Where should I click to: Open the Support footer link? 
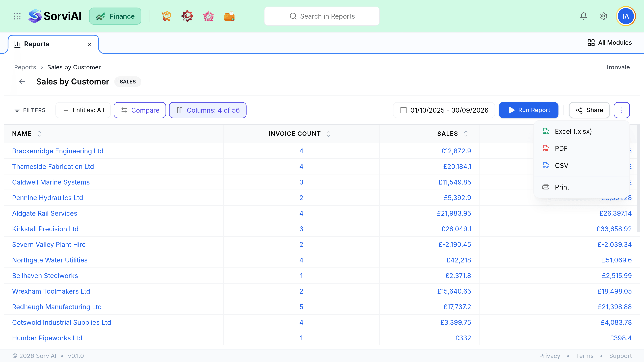(x=620, y=356)
